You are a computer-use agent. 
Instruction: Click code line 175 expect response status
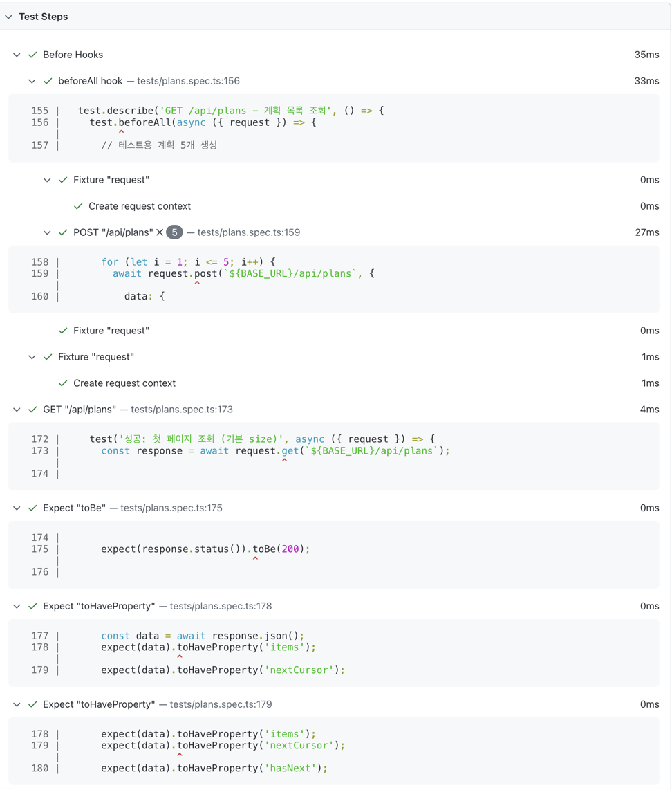tap(205, 549)
